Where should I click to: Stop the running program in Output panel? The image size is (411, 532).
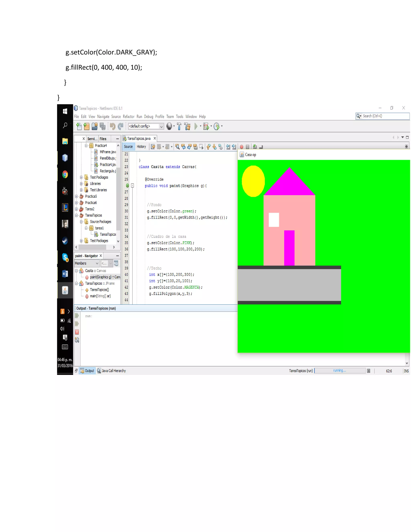coord(77,332)
